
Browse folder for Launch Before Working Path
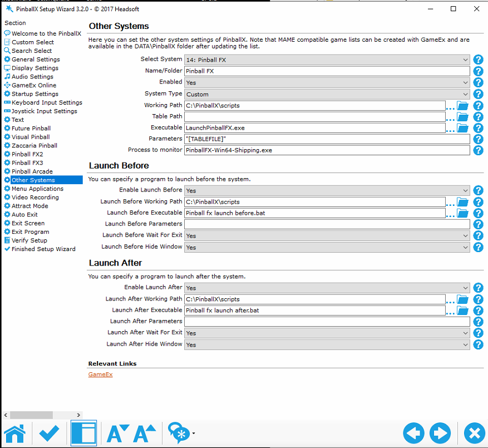pyautogui.click(x=462, y=202)
